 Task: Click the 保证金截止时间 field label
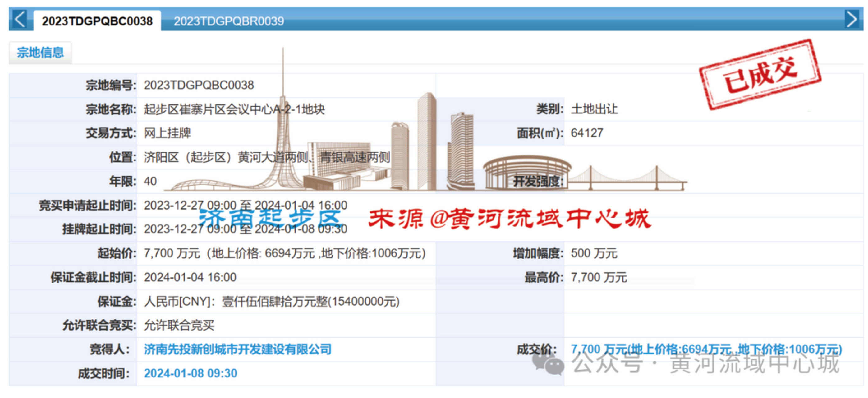pos(93,277)
